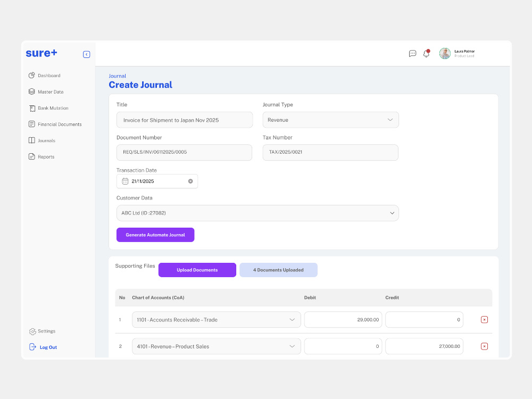The height and width of the screenshot is (399, 532).
Task: Click the Log Out link
Action: [48, 347]
